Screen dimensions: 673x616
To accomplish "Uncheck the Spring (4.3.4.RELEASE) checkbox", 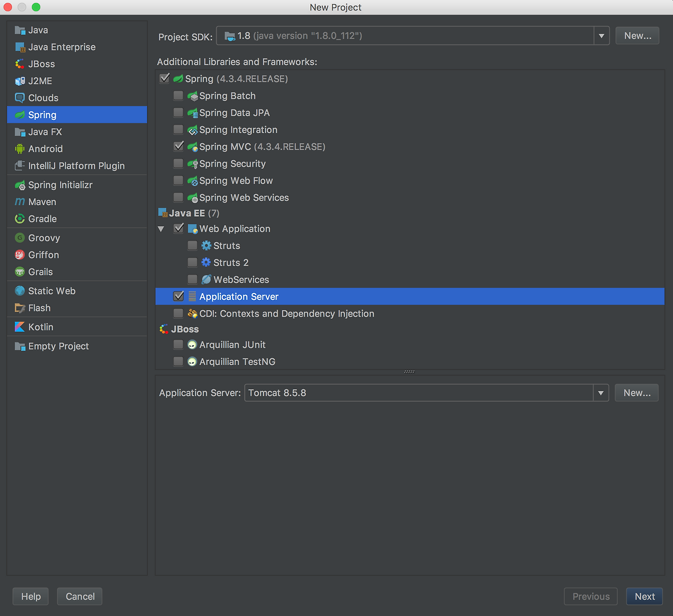I will coord(165,78).
